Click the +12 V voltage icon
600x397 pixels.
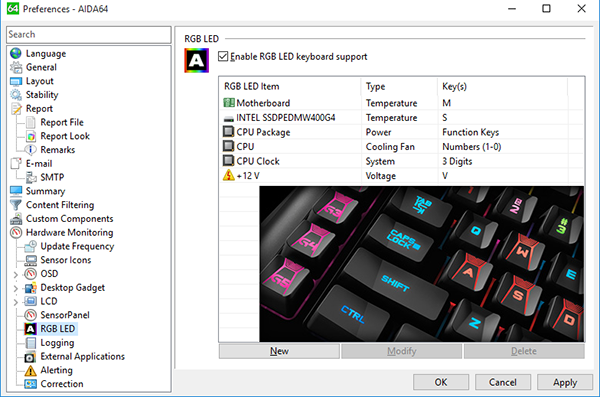tap(228, 175)
